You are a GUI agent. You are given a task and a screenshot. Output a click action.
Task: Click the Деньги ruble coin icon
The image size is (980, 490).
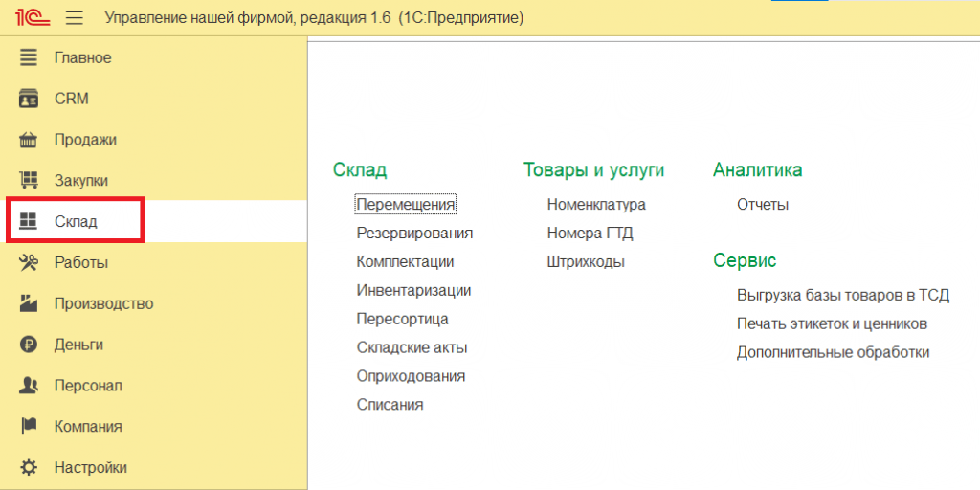tap(29, 345)
